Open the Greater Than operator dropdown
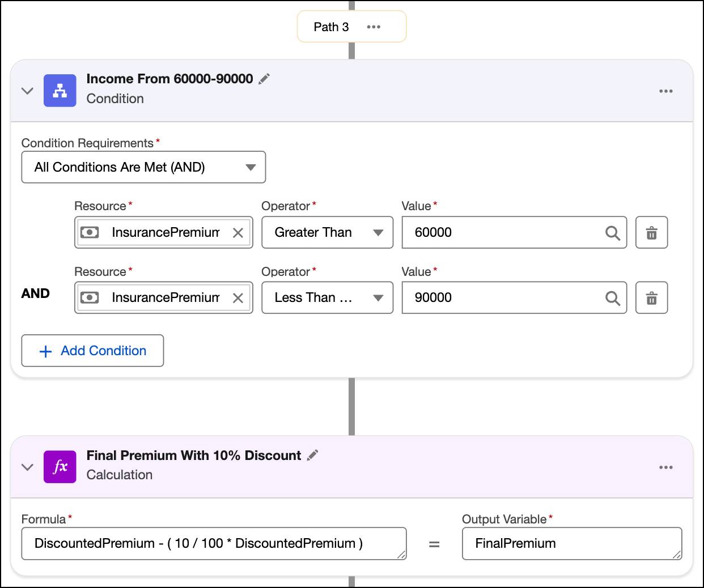Image resolution: width=704 pixels, height=588 pixels. click(x=327, y=232)
